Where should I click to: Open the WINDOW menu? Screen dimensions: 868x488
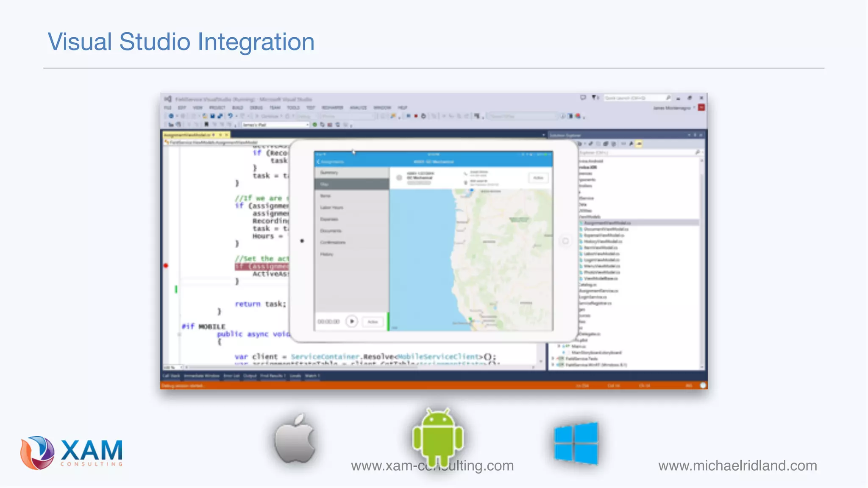pos(382,108)
